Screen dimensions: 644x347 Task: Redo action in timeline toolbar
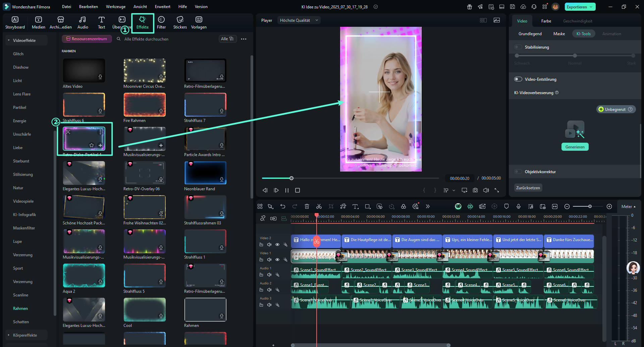pos(295,206)
